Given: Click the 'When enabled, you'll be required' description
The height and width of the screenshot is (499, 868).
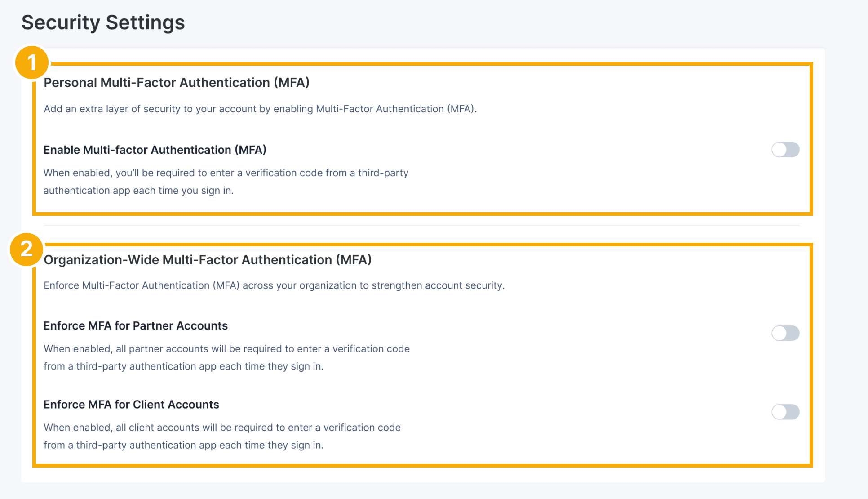Looking at the screenshot, I should [x=226, y=173].
